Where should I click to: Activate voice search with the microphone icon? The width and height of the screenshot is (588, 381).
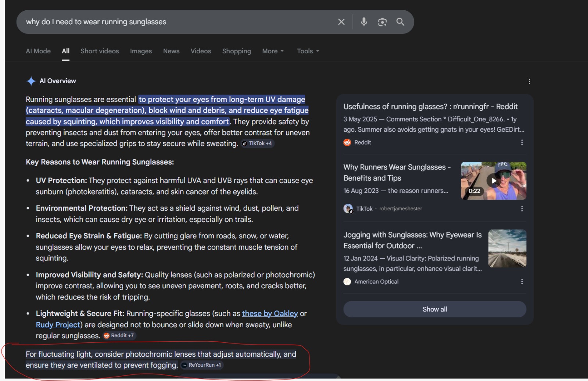point(364,22)
